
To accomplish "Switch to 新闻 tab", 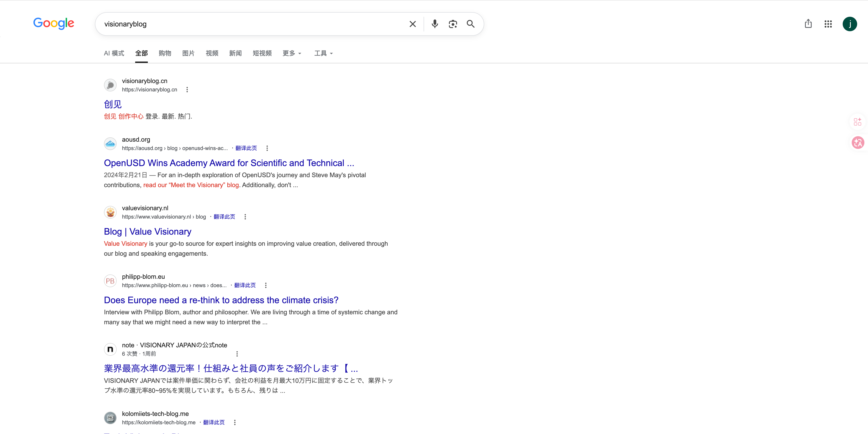I will [x=236, y=53].
